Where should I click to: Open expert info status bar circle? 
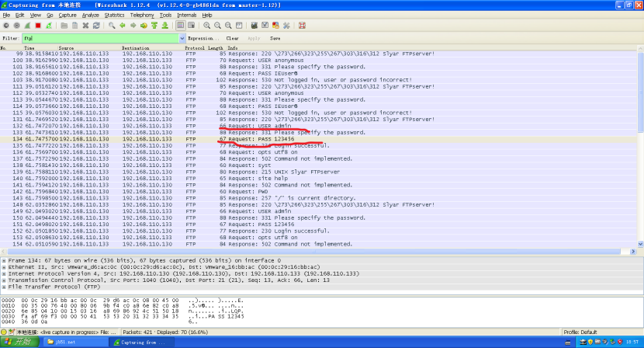(x=4, y=332)
